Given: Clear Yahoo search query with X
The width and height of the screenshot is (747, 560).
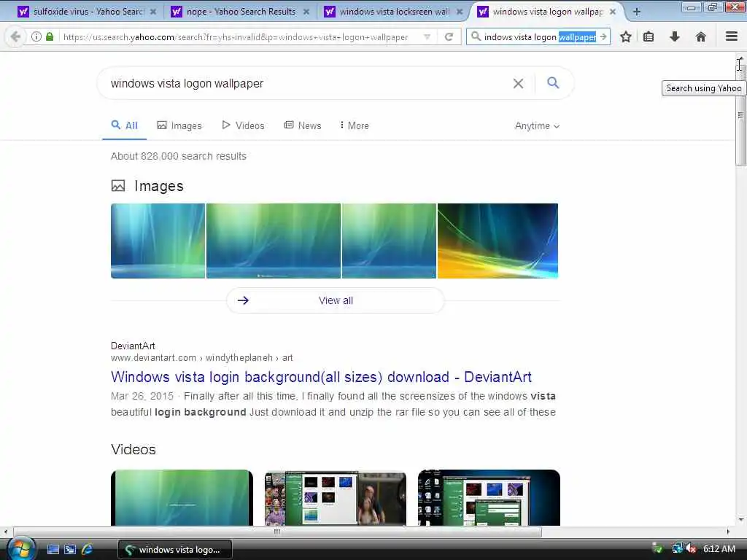Looking at the screenshot, I should click(x=519, y=84).
